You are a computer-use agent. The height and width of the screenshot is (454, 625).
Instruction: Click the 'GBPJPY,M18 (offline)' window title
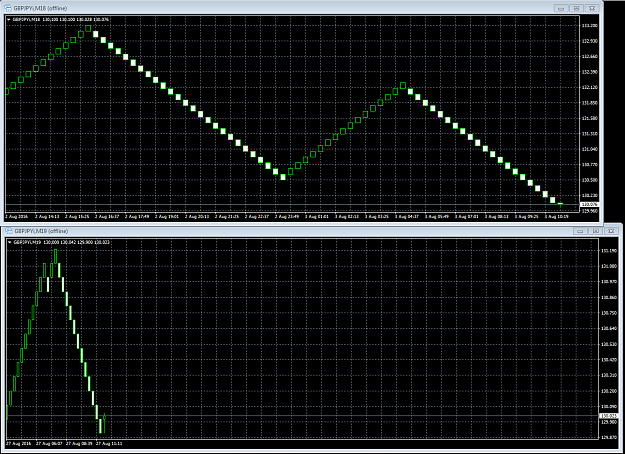40,8
